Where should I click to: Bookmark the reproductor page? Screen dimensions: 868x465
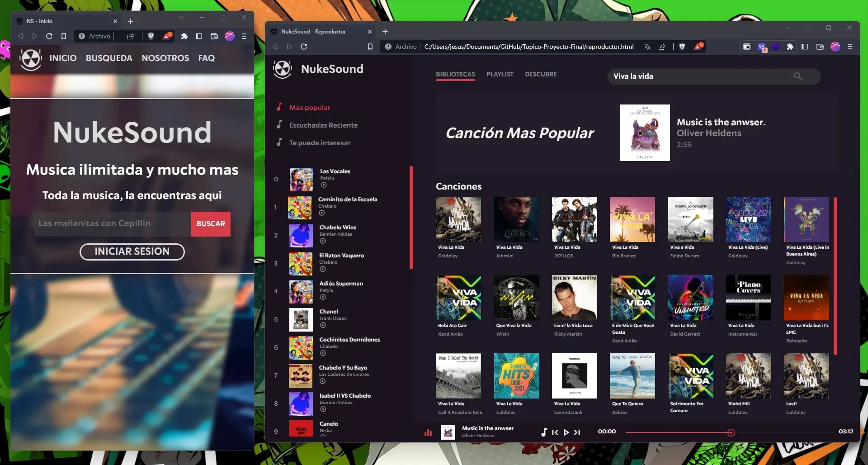[x=370, y=47]
